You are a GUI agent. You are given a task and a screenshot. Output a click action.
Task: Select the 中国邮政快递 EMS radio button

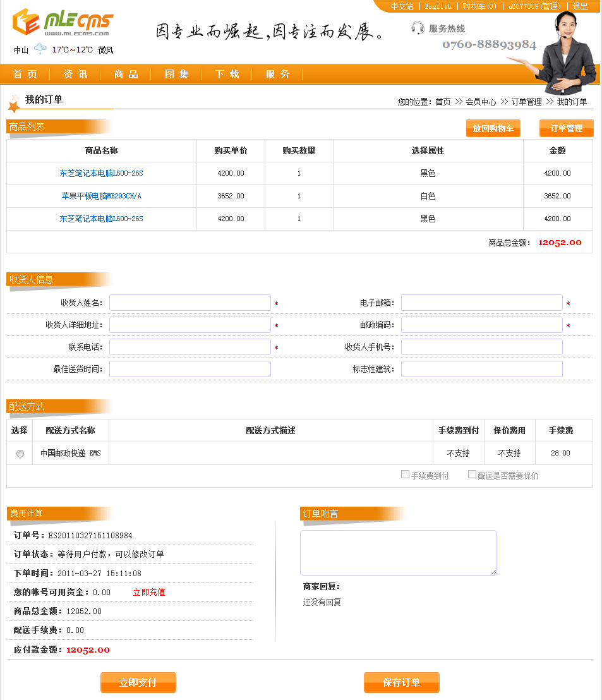(20, 454)
